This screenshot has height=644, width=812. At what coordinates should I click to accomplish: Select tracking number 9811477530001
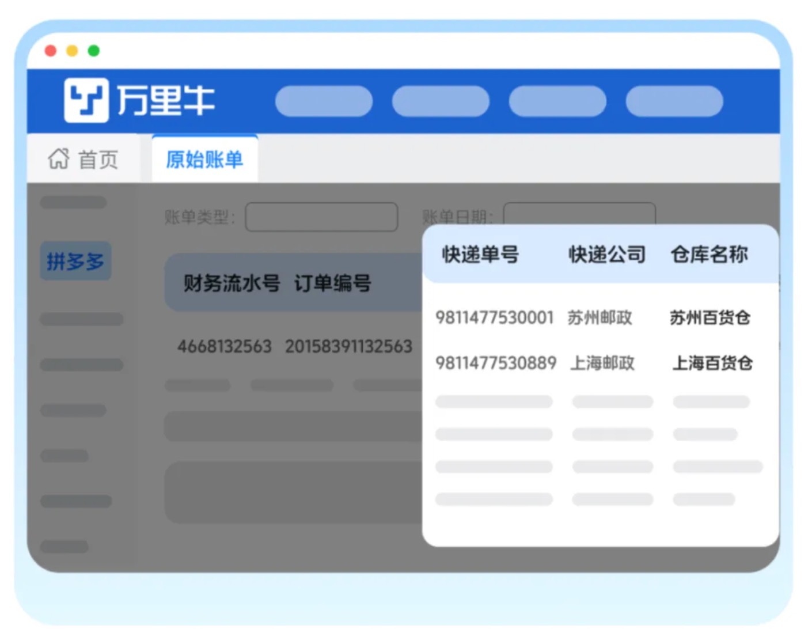click(494, 317)
